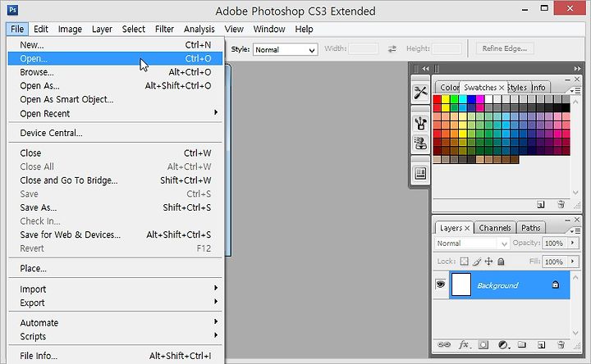Viewport: 591px width, 364px height.
Task: Open the Analysis menu
Action: coord(199,29)
